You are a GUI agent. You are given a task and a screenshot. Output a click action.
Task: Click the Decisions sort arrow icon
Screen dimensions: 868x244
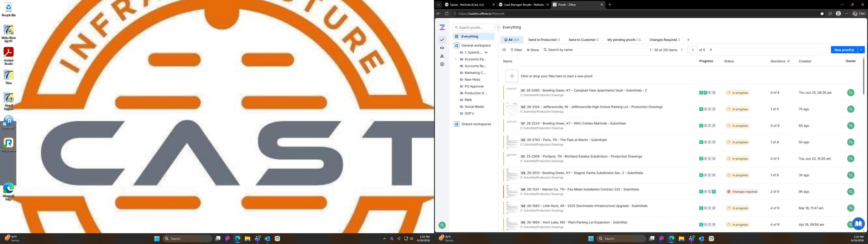point(788,61)
